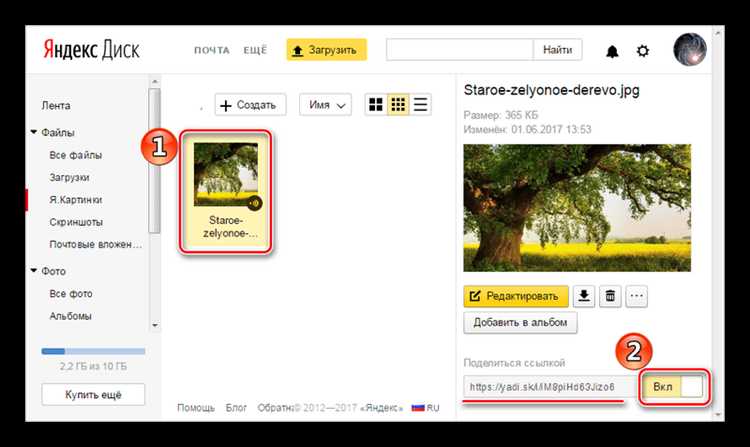Viewport: 750px width, 447px height.
Task: Click Купить ещё button
Action: (x=93, y=395)
